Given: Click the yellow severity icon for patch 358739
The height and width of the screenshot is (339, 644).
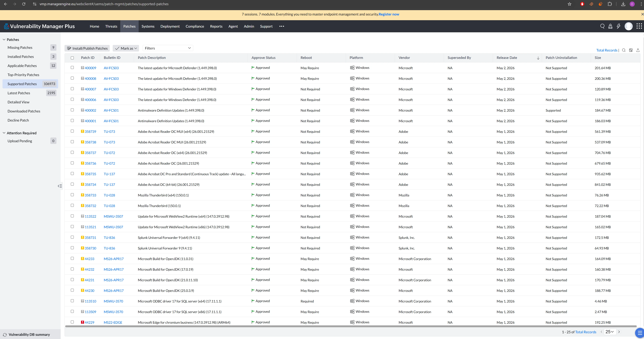Looking at the screenshot, I should (x=83, y=131).
